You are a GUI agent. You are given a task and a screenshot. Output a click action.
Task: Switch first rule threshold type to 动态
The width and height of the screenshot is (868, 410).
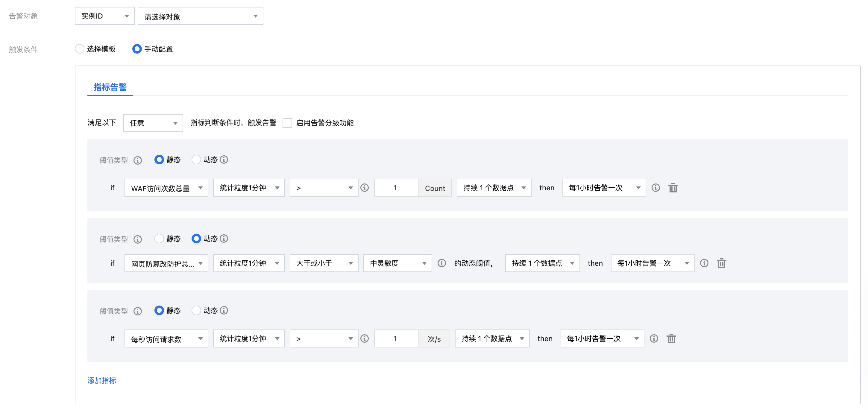(x=196, y=159)
